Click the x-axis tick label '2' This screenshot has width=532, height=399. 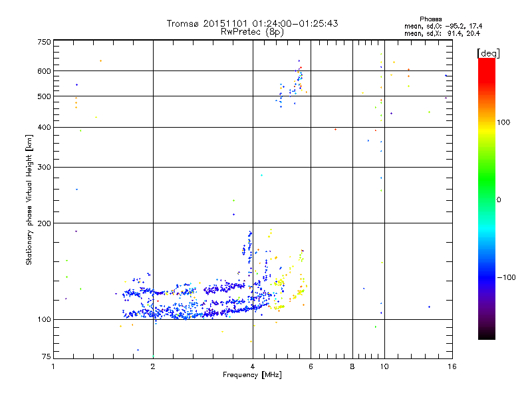153,366
